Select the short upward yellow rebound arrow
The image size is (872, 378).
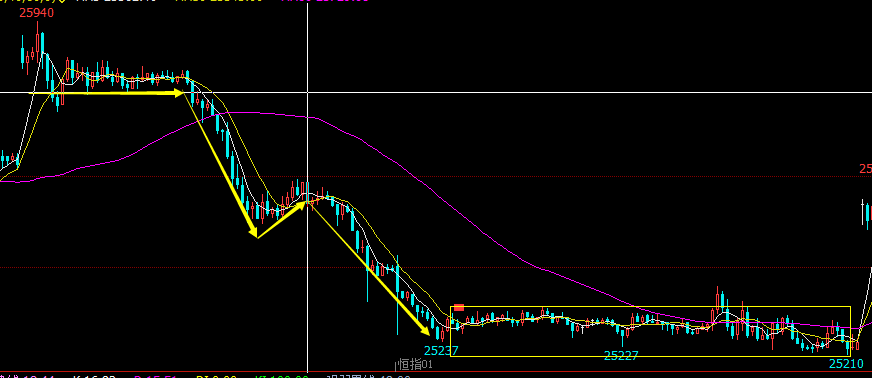tap(281, 220)
